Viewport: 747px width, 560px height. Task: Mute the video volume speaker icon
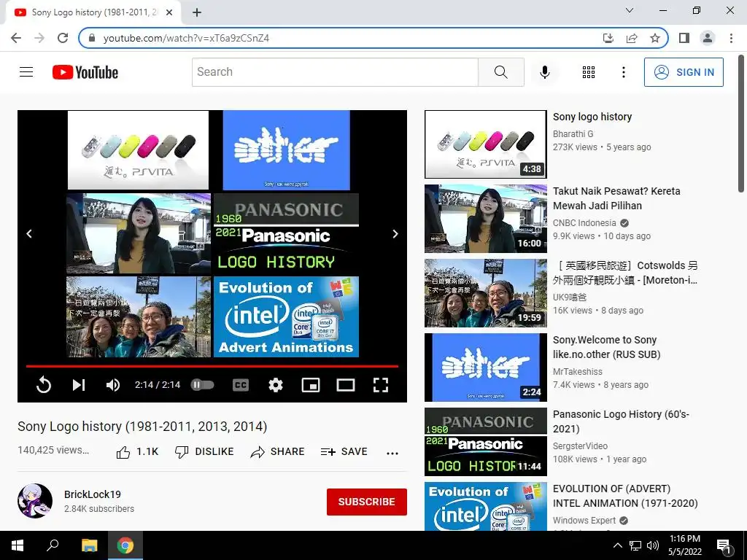113,385
